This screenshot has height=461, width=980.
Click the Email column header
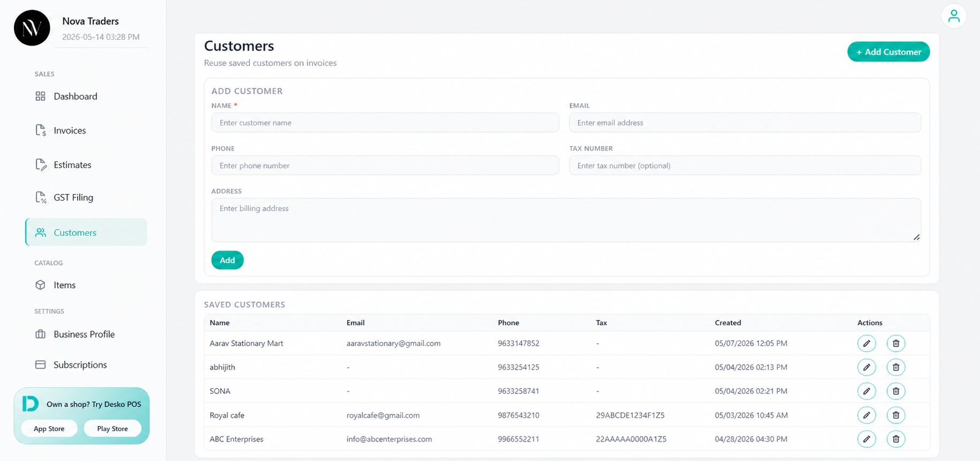click(x=355, y=323)
